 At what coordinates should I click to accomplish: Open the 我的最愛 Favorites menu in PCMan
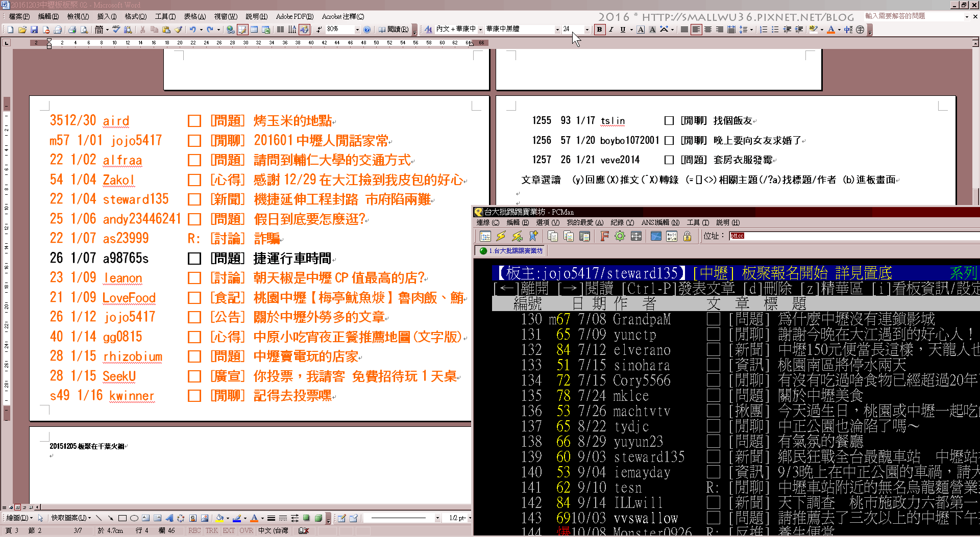[585, 222]
